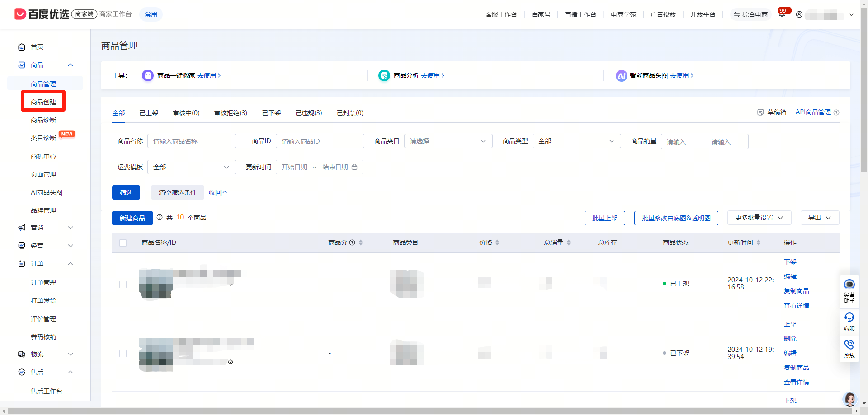Screen dimensions: 868x415
Task: Open the notification bell icon
Action: (782, 14)
